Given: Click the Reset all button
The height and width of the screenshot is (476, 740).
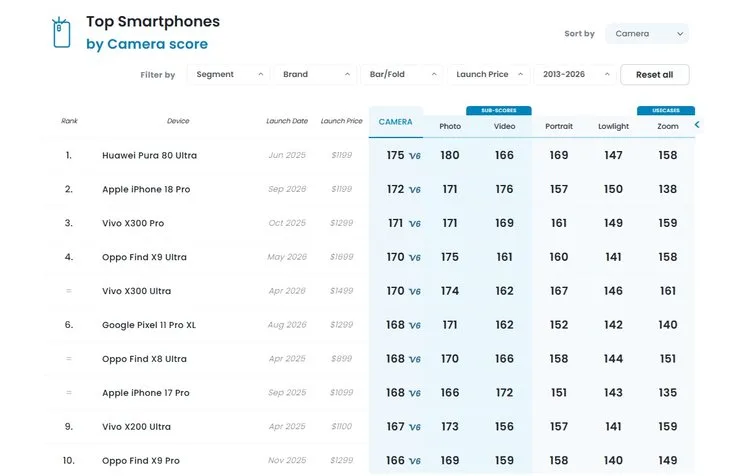Looking at the screenshot, I should pyautogui.click(x=655, y=75).
